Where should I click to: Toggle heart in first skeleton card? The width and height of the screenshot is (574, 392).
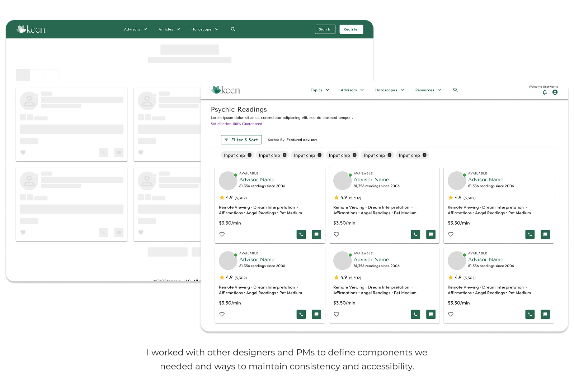[23, 153]
